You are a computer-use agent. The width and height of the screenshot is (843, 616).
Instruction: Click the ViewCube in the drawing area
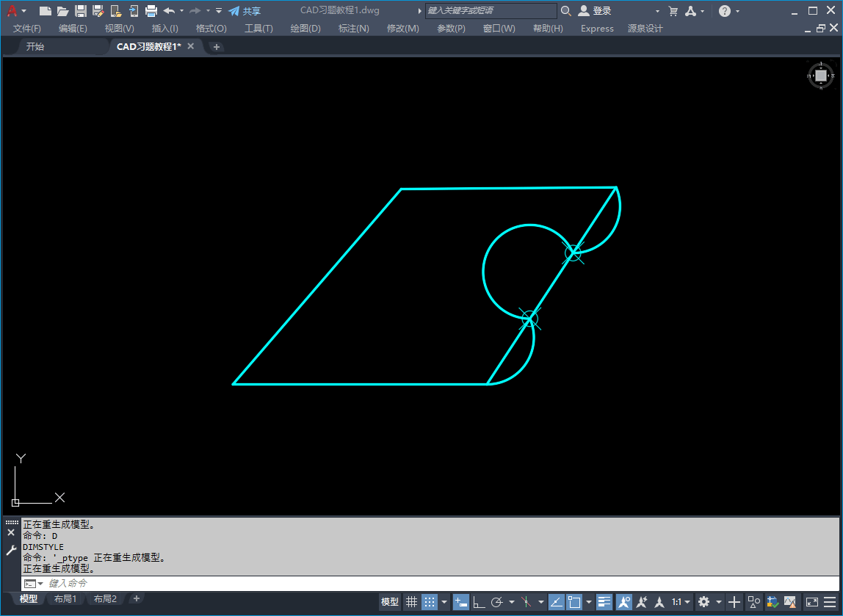(820, 76)
